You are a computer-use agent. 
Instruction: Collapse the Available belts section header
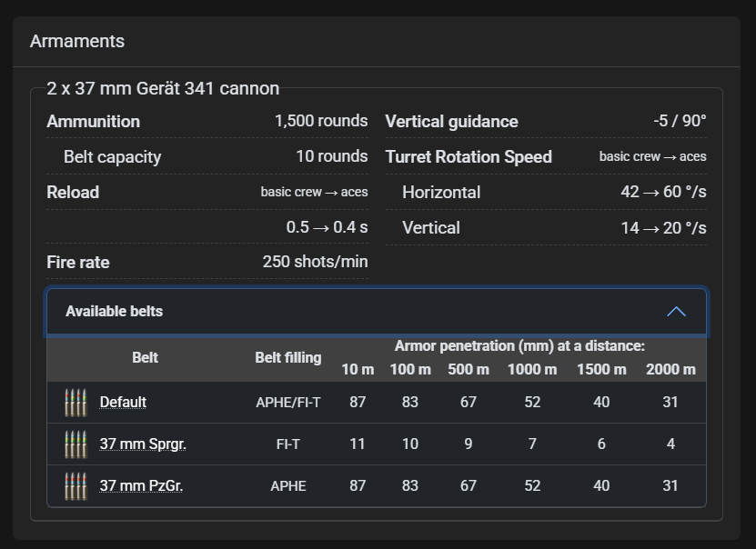click(115, 312)
